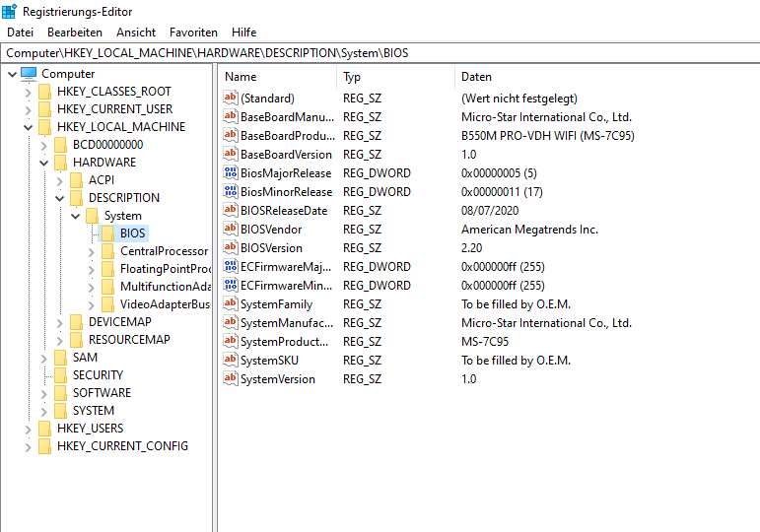The image size is (760, 532).
Task: Click the string icon beside SystemSKU
Action: click(x=231, y=360)
